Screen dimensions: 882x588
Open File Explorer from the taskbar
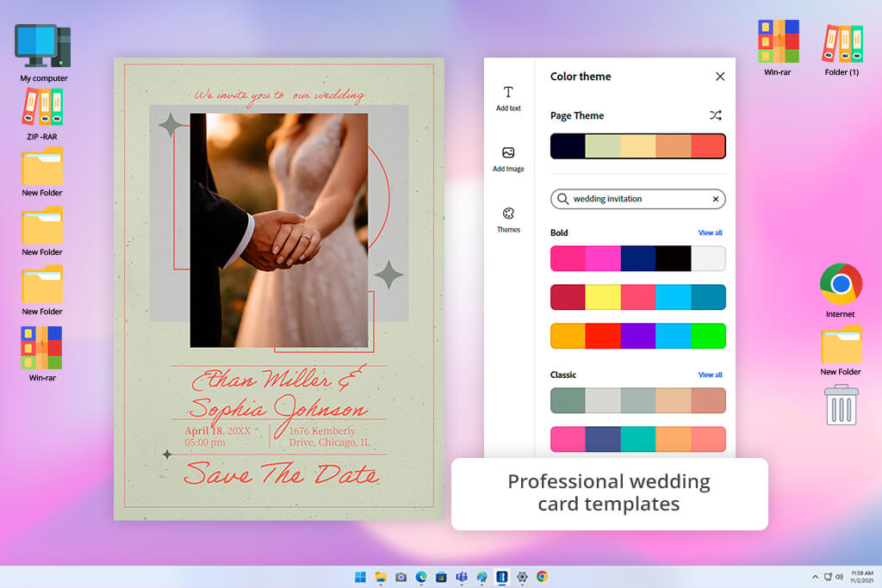[x=380, y=577]
